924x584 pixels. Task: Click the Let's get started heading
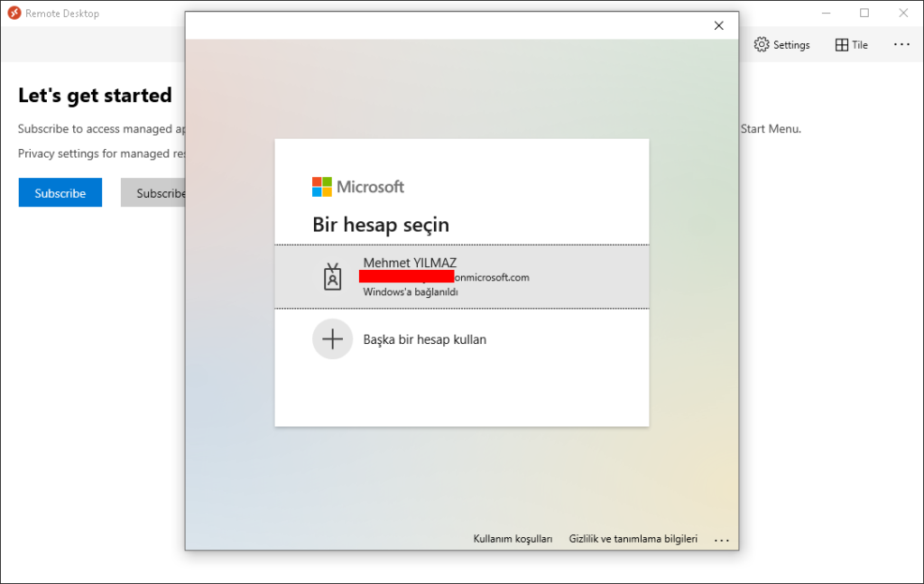(95, 96)
